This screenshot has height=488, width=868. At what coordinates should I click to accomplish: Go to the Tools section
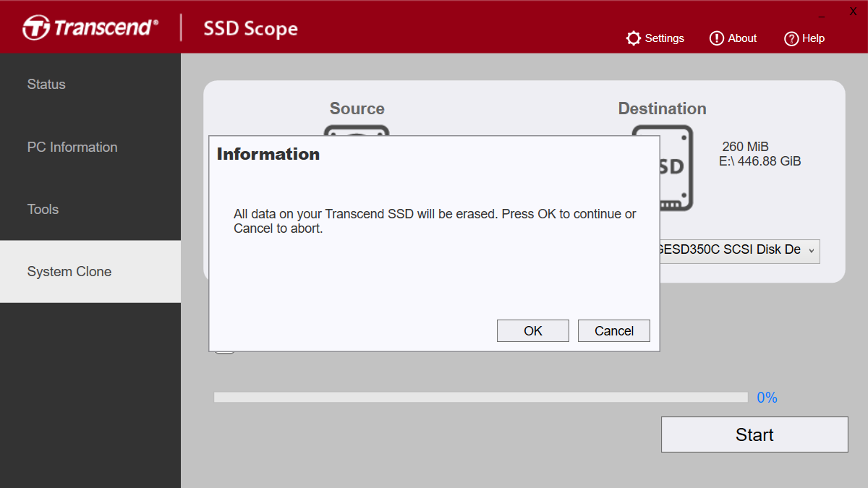click(90, 210)
